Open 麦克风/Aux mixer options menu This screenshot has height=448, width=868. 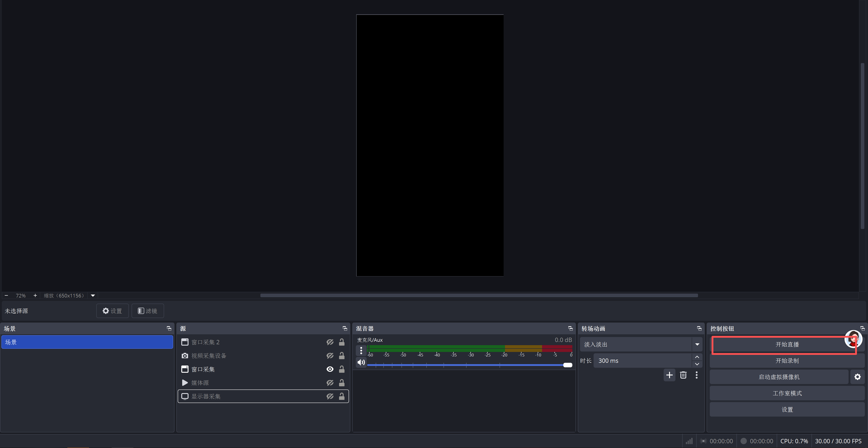361,351
